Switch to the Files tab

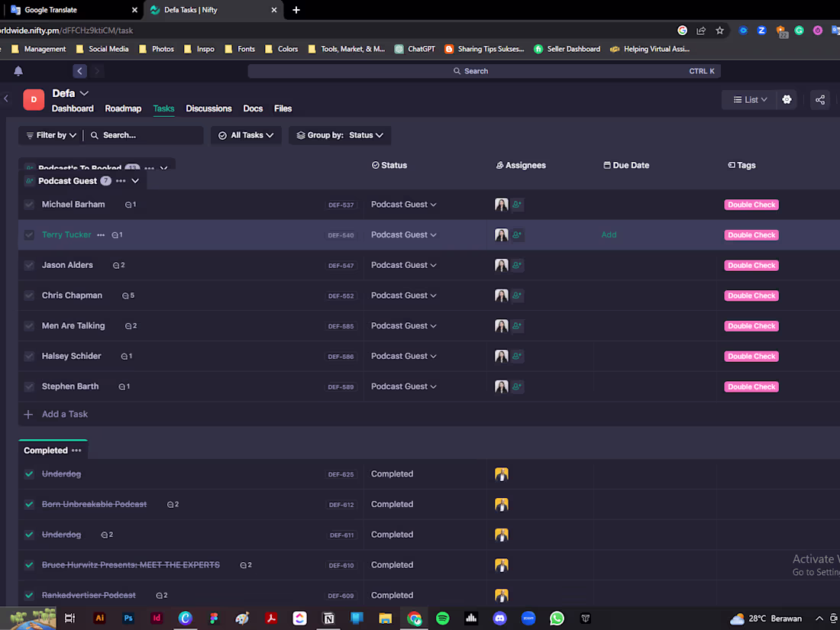(x=283, y=108)
